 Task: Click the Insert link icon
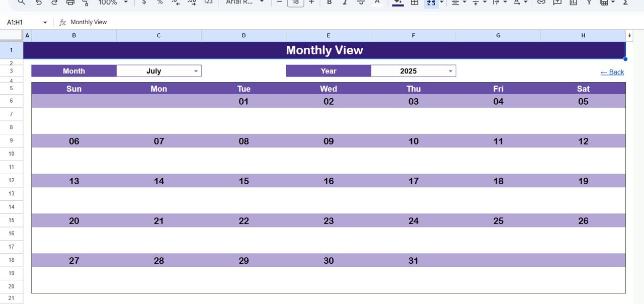tap(541, 3)
